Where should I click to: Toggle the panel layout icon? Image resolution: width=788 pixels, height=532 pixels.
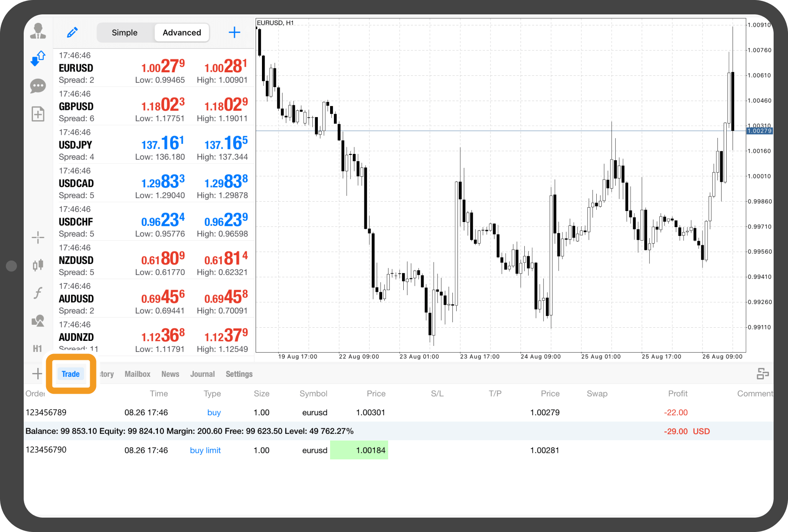point(762,374)
